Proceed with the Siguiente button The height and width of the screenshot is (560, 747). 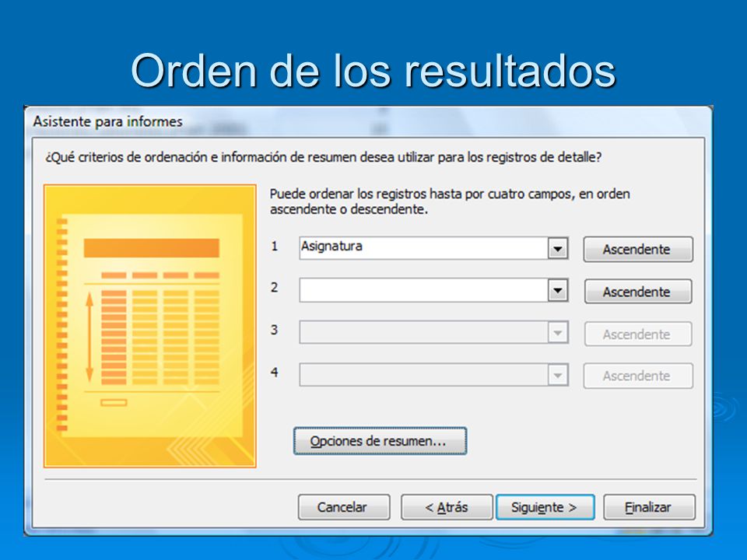tap(545, 507)
